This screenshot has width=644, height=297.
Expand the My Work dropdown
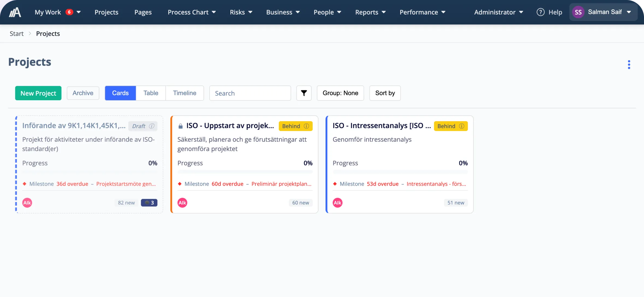click(79, 12)
